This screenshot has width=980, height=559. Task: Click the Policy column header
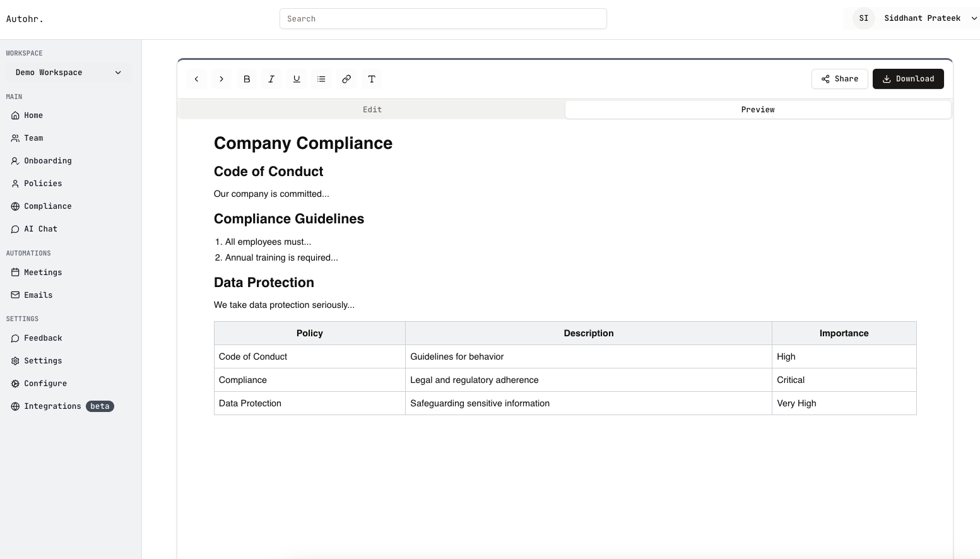click(x=310, y=333)
